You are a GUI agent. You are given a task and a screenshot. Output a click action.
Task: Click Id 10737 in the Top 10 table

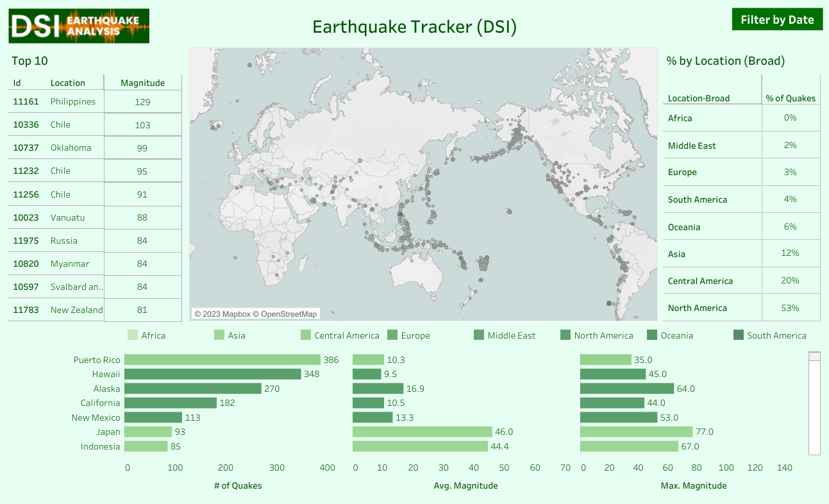[x=26, y=147]
